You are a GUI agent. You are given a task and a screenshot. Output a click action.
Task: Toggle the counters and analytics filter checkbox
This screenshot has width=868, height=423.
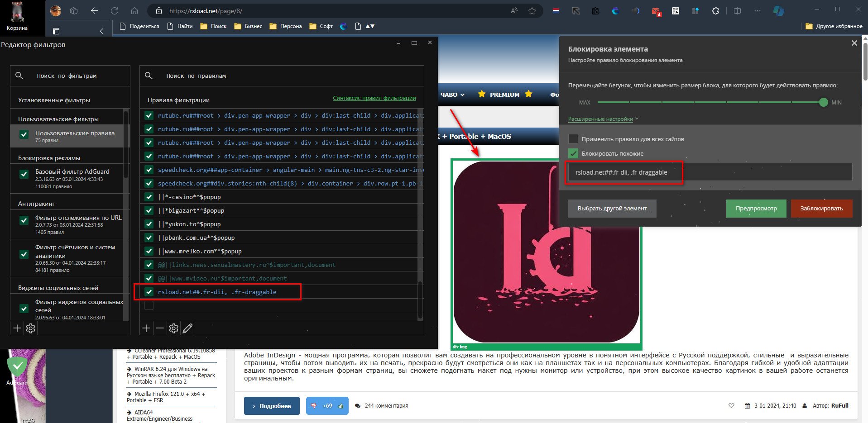click(24, 254)
